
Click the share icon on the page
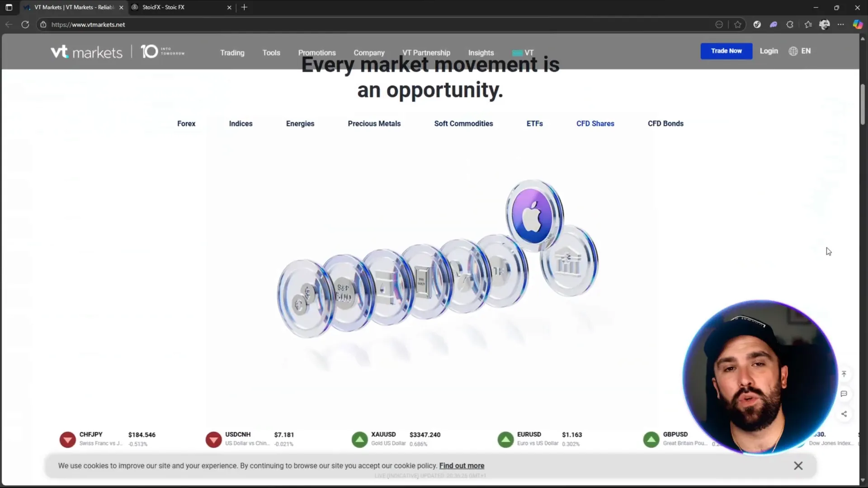tap(844, 414)
